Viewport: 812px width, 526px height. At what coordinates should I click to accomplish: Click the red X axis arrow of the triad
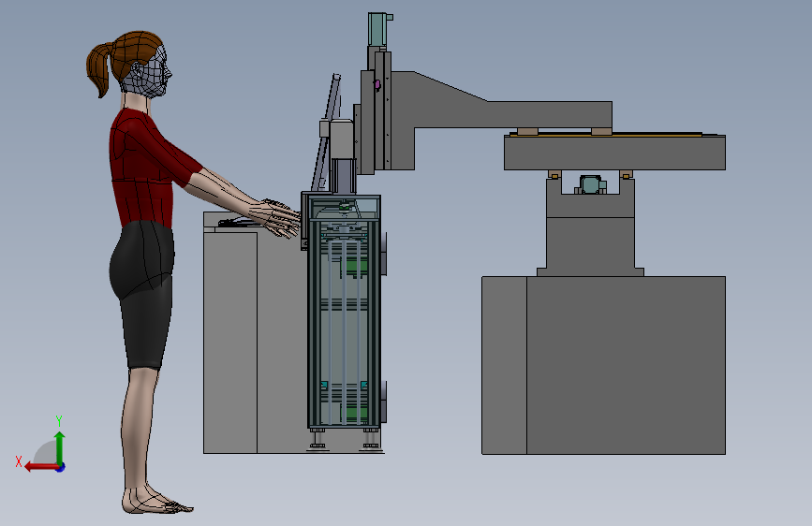(40, 467)
